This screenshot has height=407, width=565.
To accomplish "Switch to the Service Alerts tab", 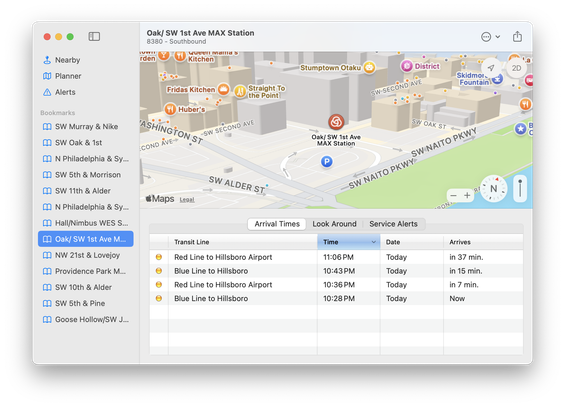I will (x=393, y=224).
